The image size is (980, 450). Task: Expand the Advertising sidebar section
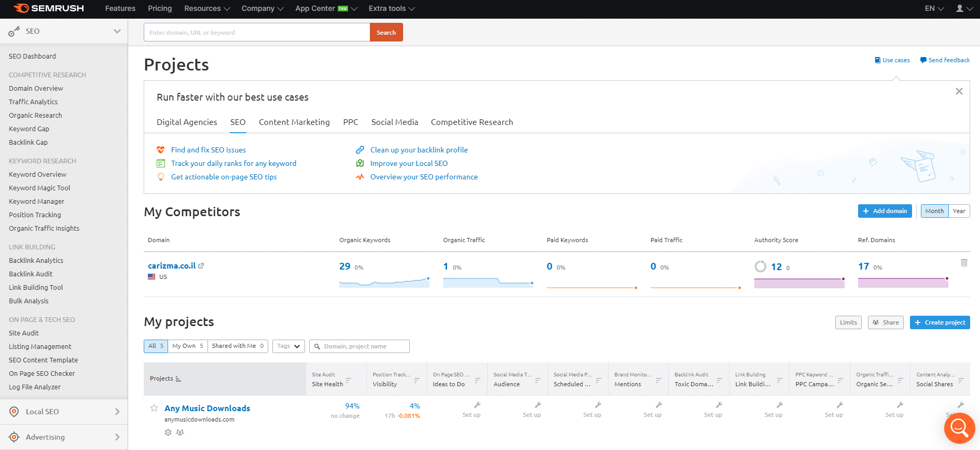point(117,437)
